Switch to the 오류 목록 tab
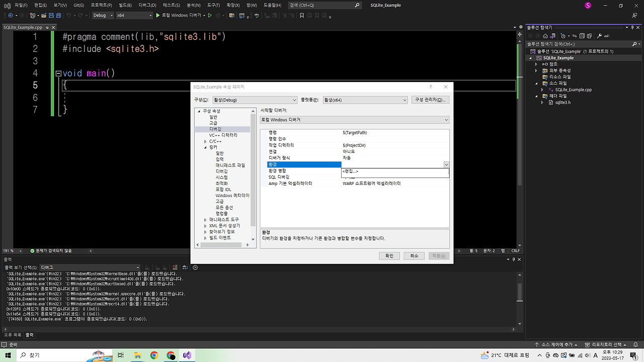Viewport: 644px width, 362px height. (x=13, y=335)
